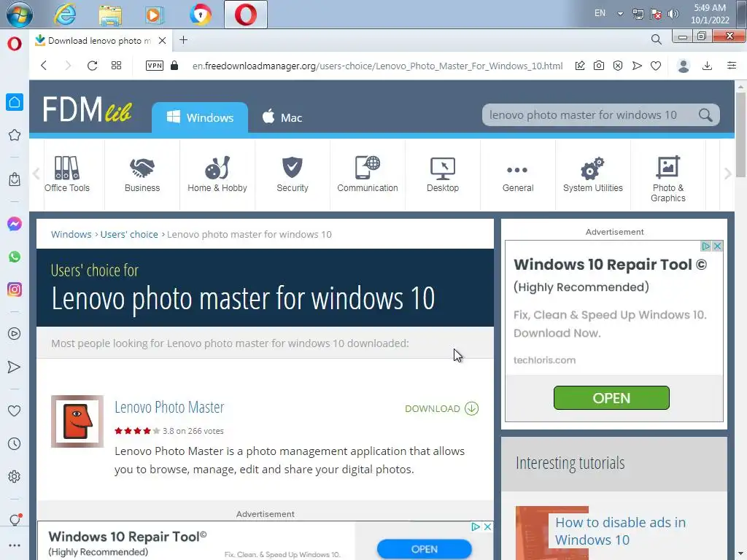Take a snapshot with camera icon

(599, 66)
